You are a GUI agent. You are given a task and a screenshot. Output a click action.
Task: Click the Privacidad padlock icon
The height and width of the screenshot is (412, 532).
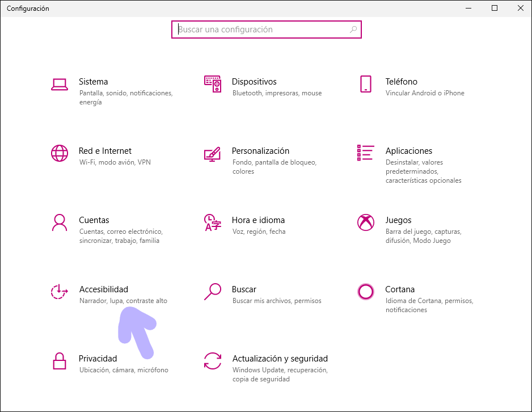tap(60, 361)
